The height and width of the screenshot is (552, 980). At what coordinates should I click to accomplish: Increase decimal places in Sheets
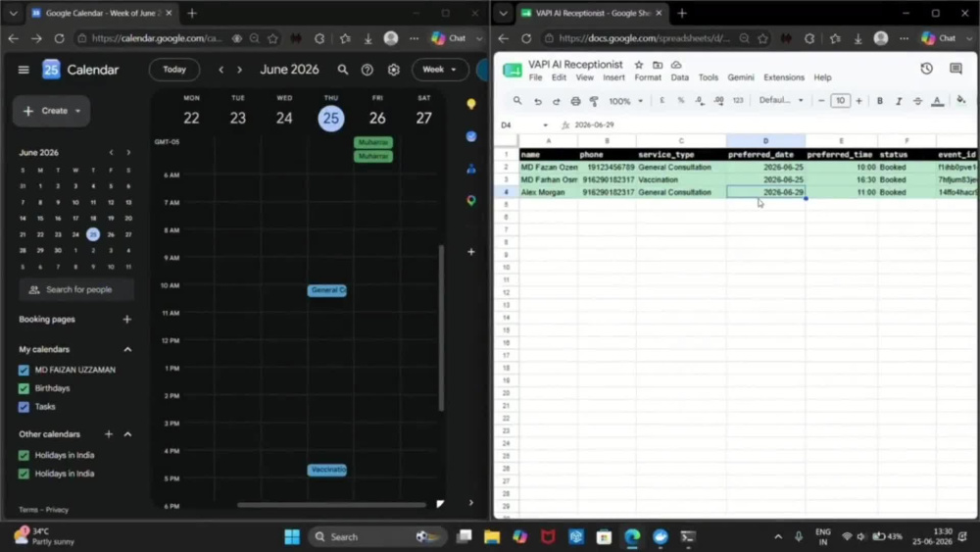point(718,101)
